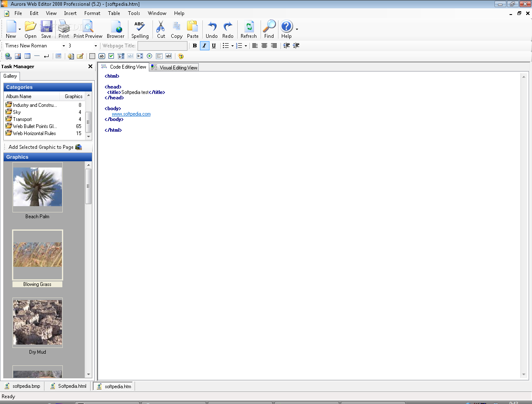Insert form text box 'ab' icon
Screen dimensions: 532x404
102,56
